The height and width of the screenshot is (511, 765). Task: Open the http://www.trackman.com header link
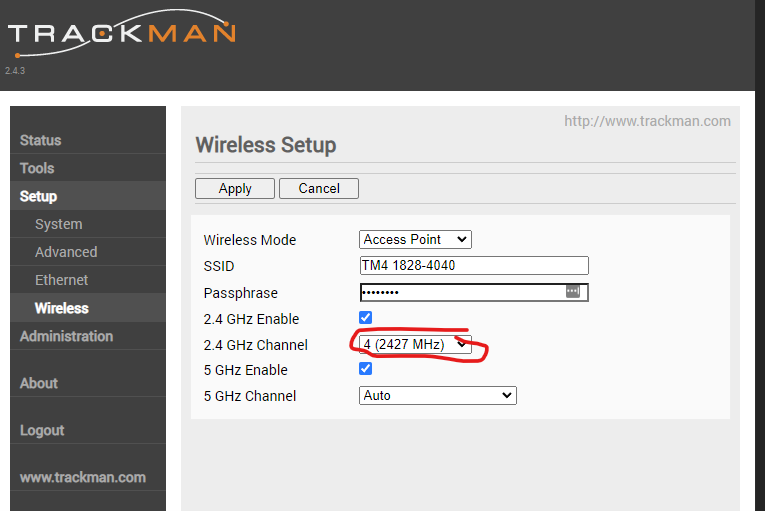click(x=647, y=121)
